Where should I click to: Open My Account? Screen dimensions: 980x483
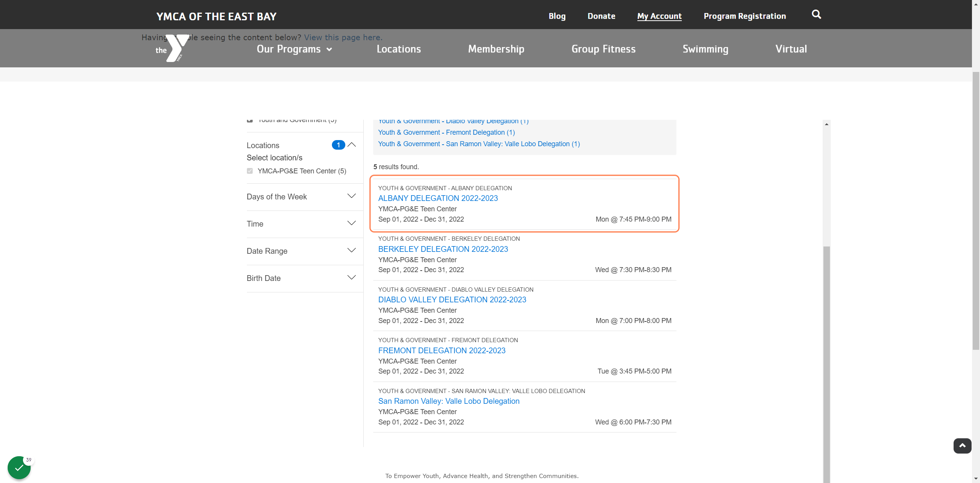pyautogui.click(x=659, y=16)
